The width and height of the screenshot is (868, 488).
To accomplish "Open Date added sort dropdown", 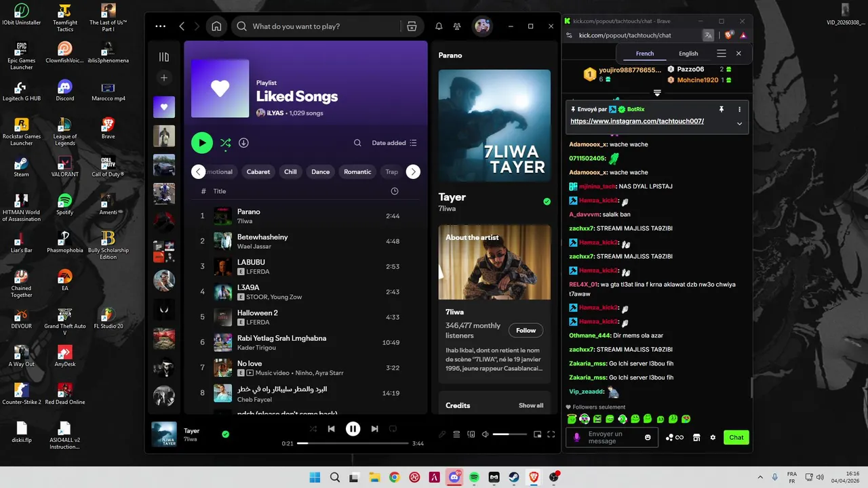I will [394, 143].
